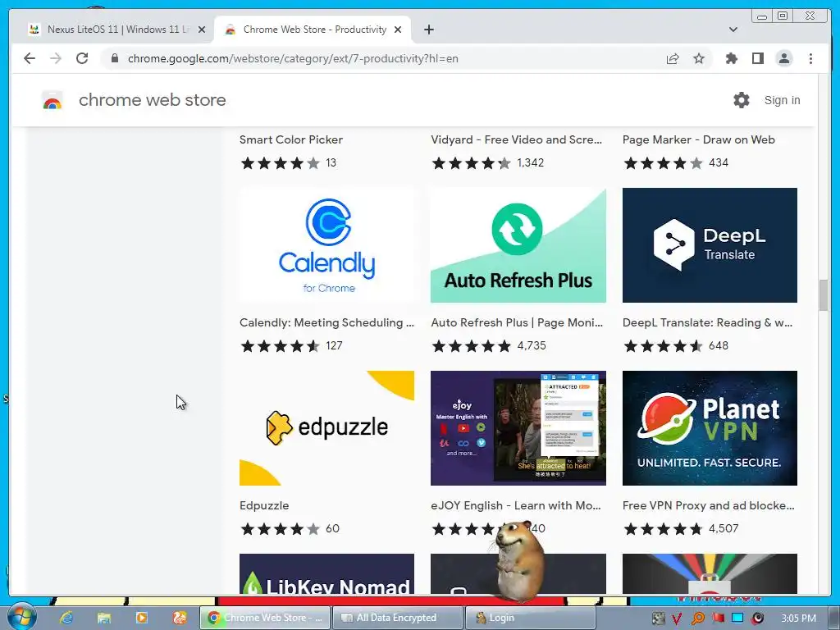The image size is (840, 630).
Task: Open Smart Color Picker extension title
Action: coord(291,139)
